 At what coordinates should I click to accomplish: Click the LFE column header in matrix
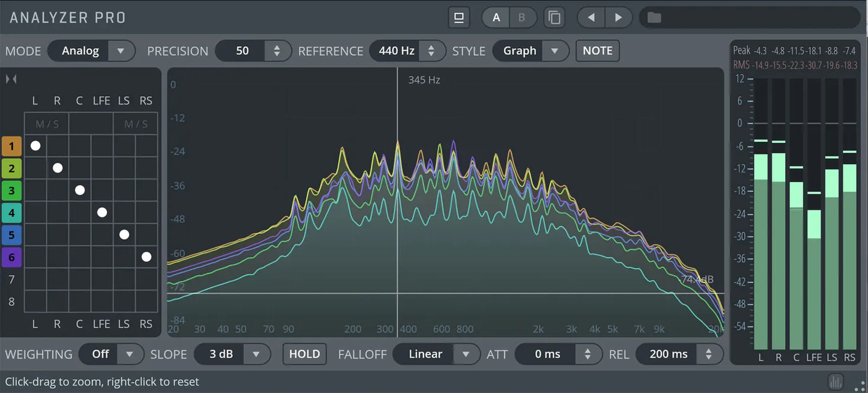(102, 101)
